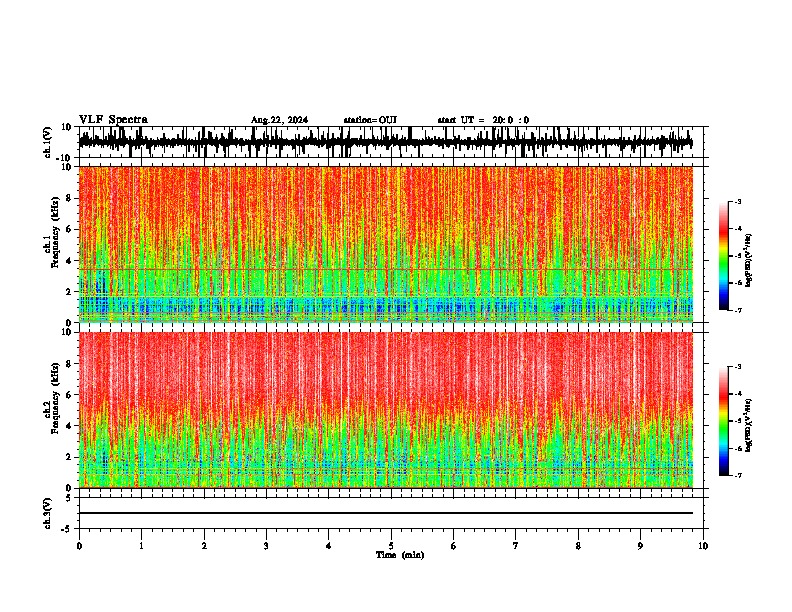Click the 'VLF Spectra' title text
This screenshot has width=792, height=612.
[113, 120]
